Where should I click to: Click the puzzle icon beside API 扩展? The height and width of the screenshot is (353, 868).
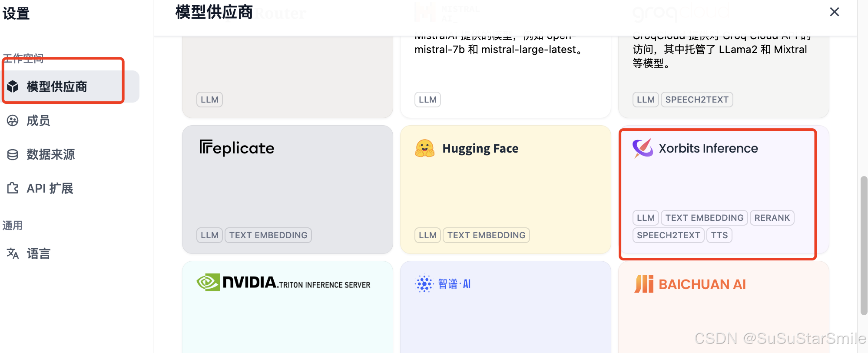[13, 188]
